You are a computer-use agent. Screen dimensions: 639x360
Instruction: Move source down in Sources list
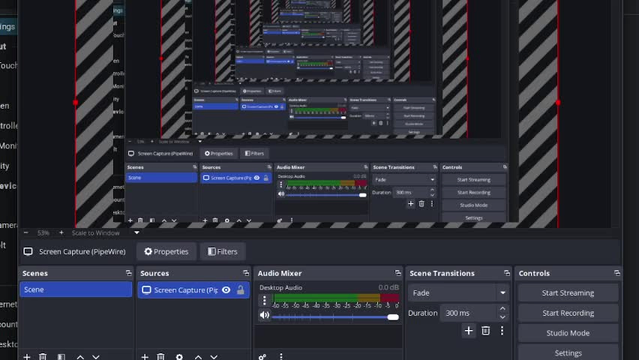pyautogui.click(x=214, y=357)
